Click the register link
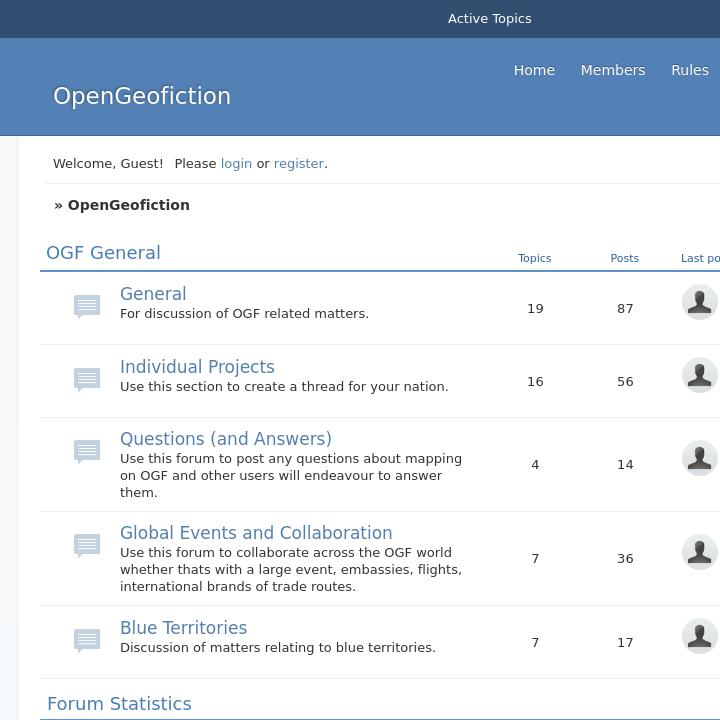Viewport: 720px width, 720px height. (299, 163)
